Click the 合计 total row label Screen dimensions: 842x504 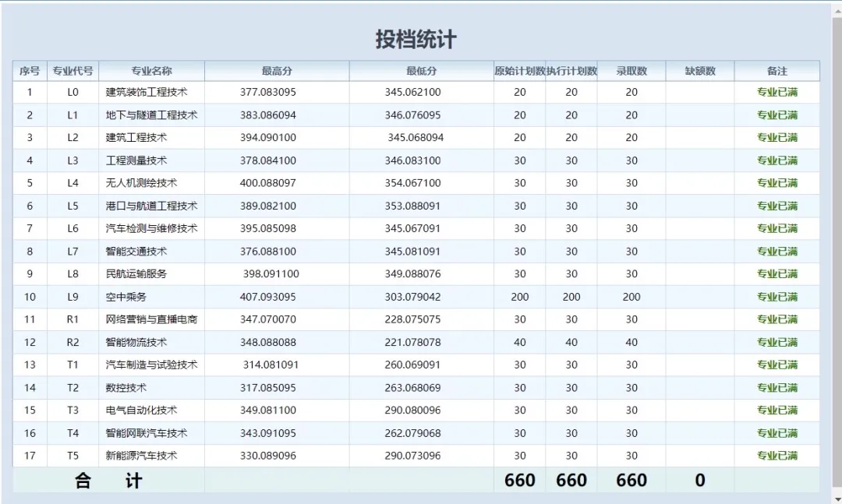(x=108, y=481)
